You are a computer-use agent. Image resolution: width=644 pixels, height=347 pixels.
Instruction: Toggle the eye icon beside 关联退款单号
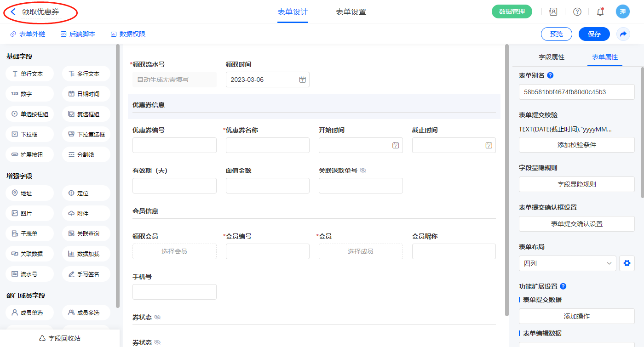pos(363,171)
